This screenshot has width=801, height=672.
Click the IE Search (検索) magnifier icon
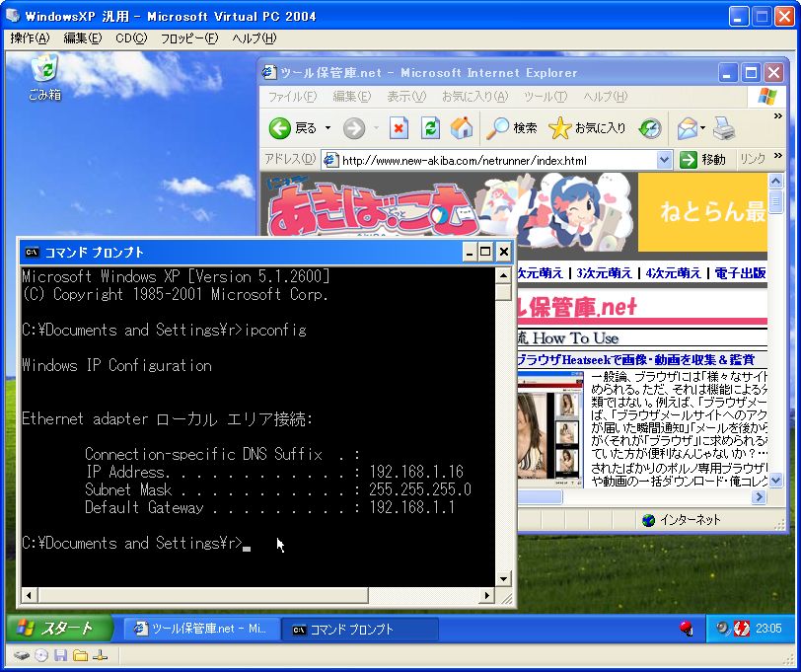tap(497, 128)
